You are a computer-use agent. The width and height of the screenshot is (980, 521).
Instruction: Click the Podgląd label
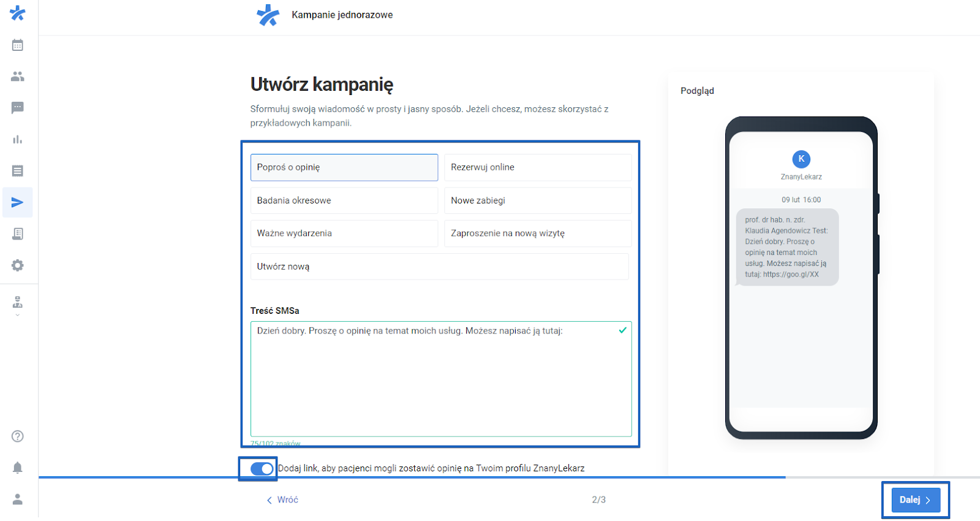coord(698,91)
